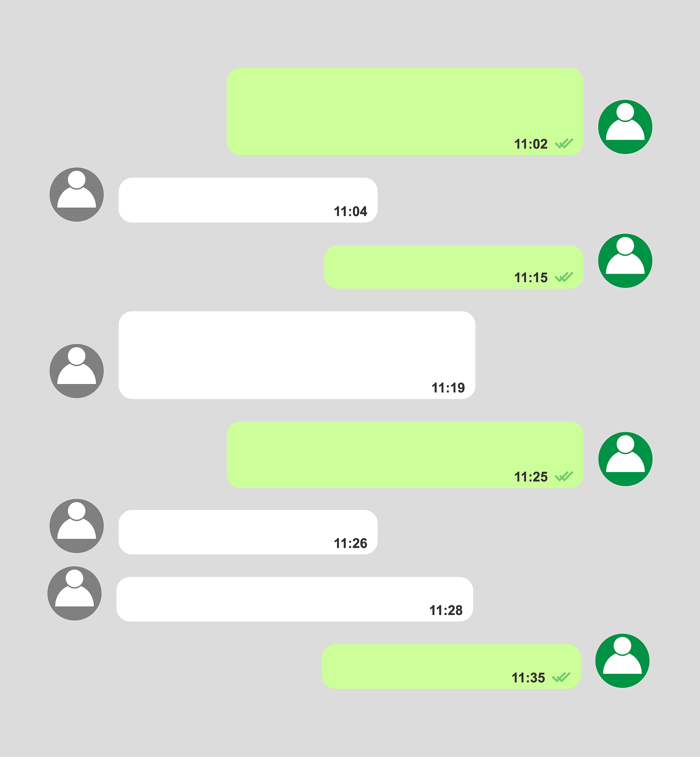Select the white bubble received at 11:26
The image size is (700, 757).
click(x=248, y=532)
